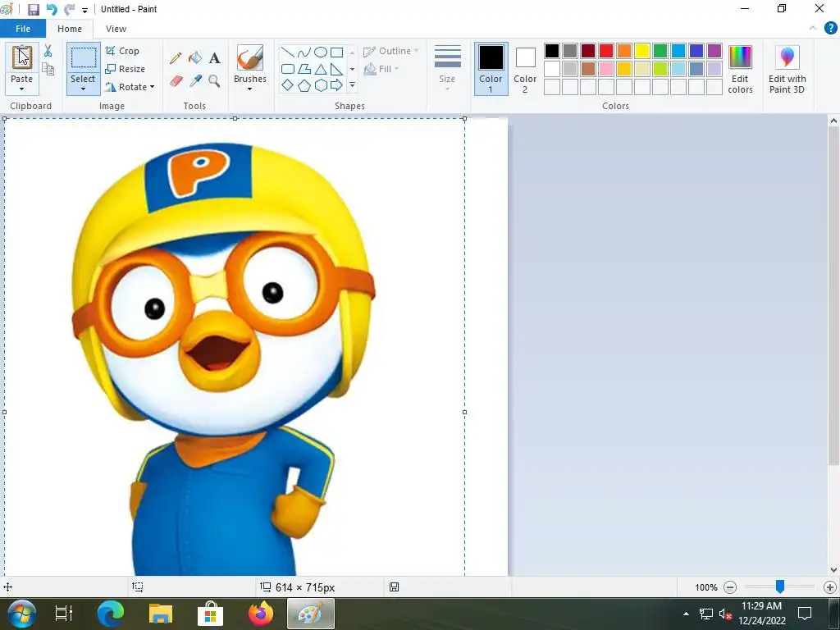Choose the Right triangle shape
The height and width of the screenshot is (630, 840).
pyautogui.click(x=336, y=69)
